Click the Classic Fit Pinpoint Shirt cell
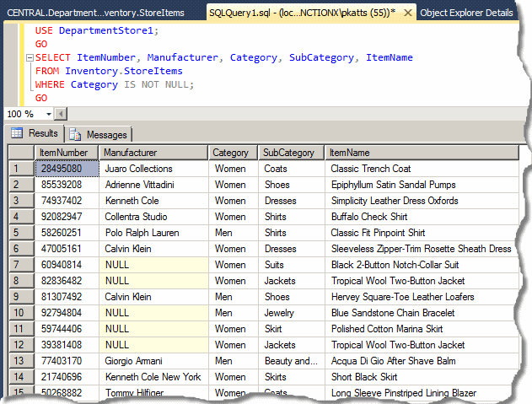Screen dimensions: 532x404 (x=422, y=233)
